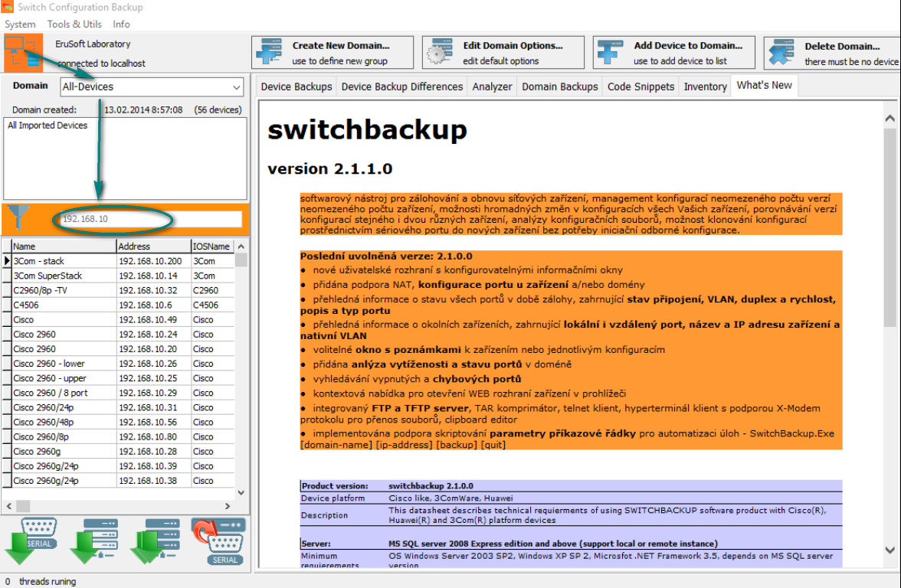Click the device filter field containing 192.168.10
The width and height of the screenshot is (901, 588).
pos(152,219)
